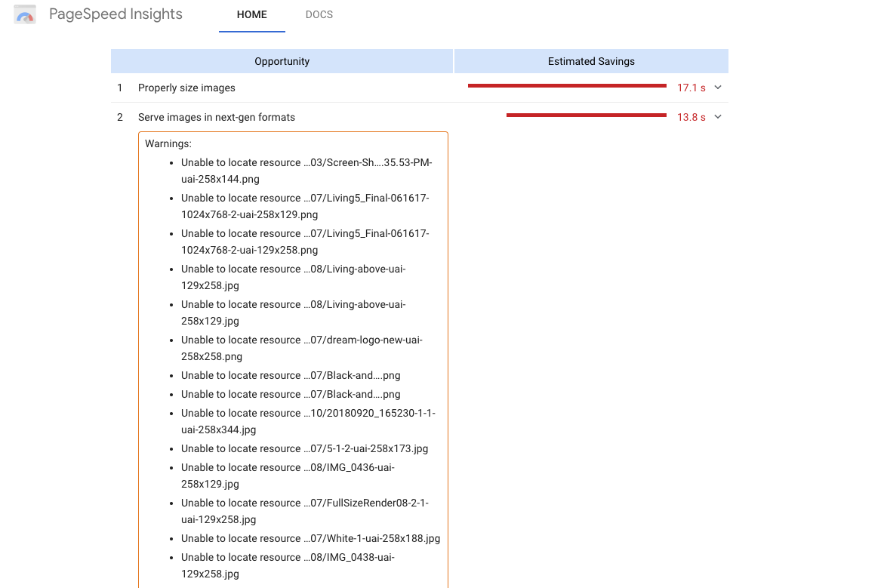
Task: Expand the Properly size images chevron
Action: click(x=718, y=88)
